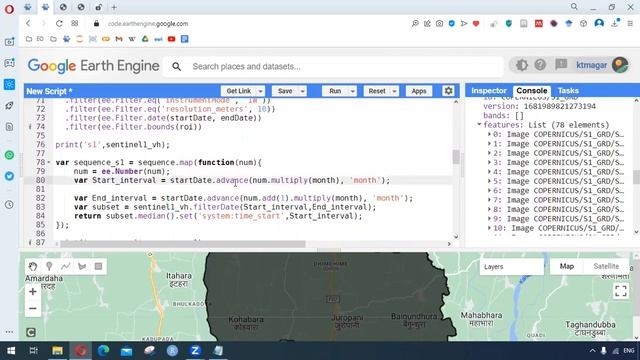Fold the function at line 78

(x=49, y=162)
